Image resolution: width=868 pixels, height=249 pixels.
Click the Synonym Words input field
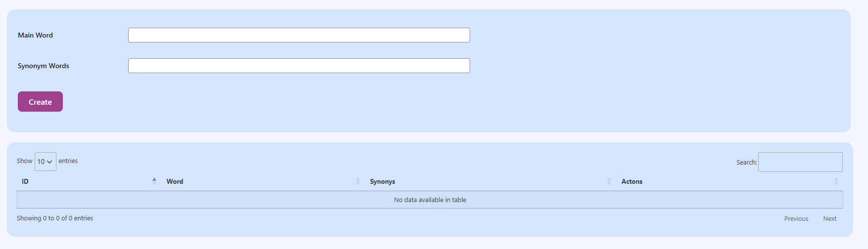click(x=299, y=66)
